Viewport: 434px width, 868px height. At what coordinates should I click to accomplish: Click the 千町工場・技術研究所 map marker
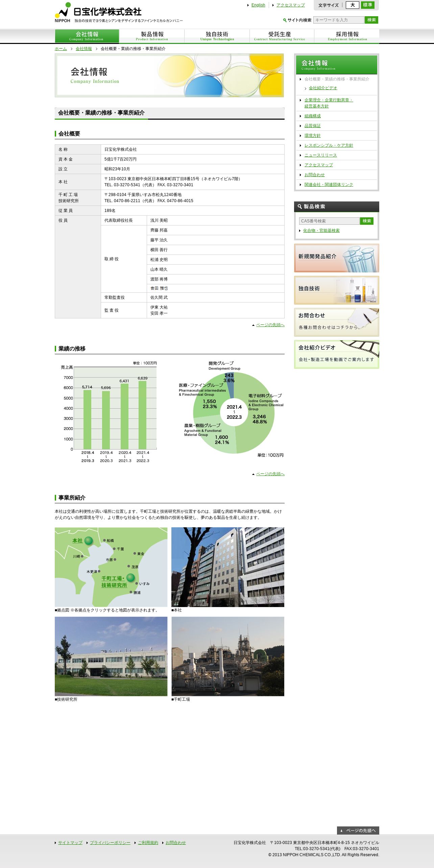coord(131,577)
